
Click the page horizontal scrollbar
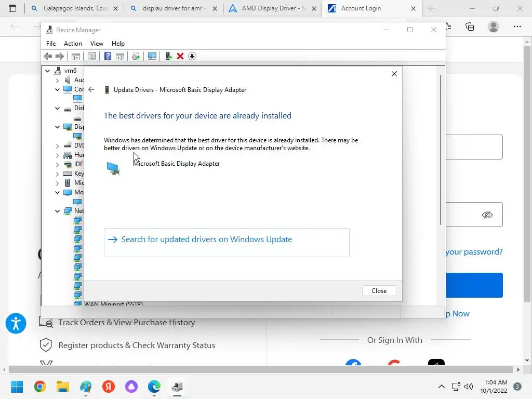pyautogui.click(x=261, y=369)
